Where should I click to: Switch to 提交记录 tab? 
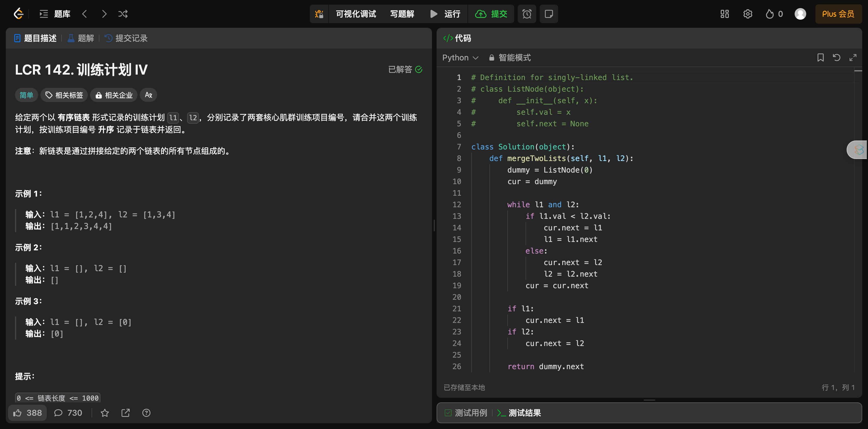126,38
